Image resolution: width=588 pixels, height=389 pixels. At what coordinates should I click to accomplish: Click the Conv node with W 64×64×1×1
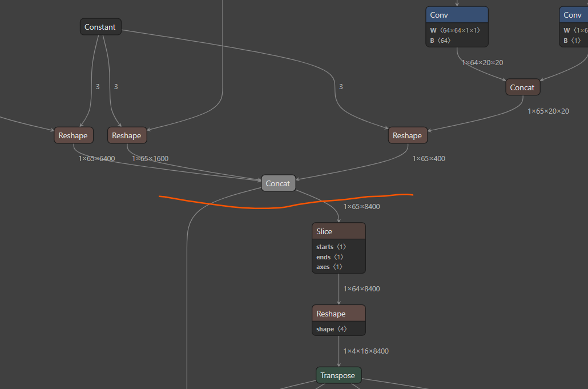point(456,15)
